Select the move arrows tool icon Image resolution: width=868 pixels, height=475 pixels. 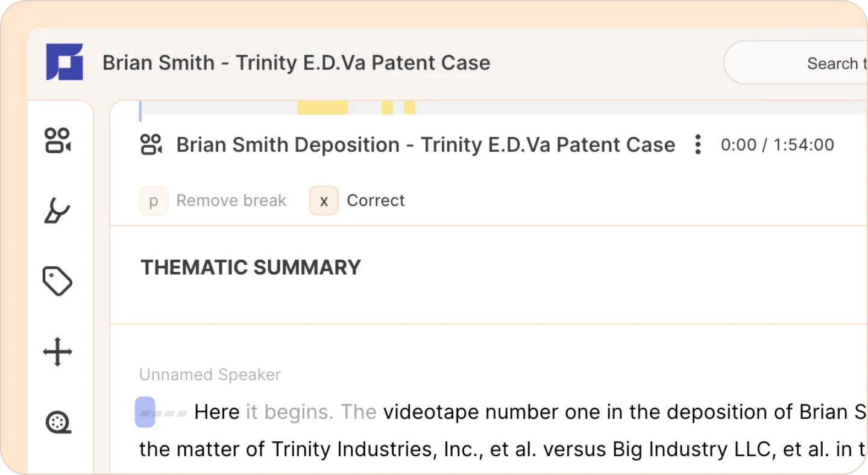(x=58, y=352)
